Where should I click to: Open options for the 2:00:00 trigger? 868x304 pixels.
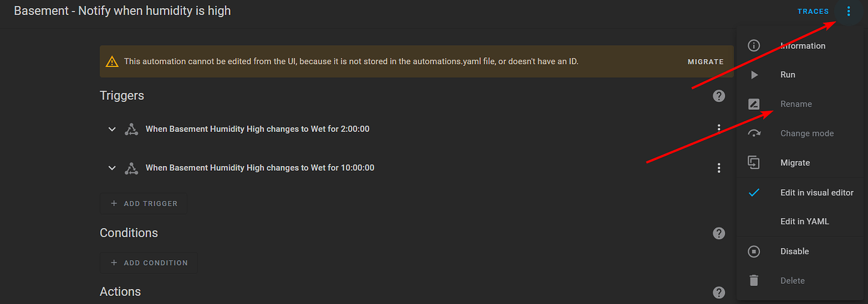pos(719,129)
